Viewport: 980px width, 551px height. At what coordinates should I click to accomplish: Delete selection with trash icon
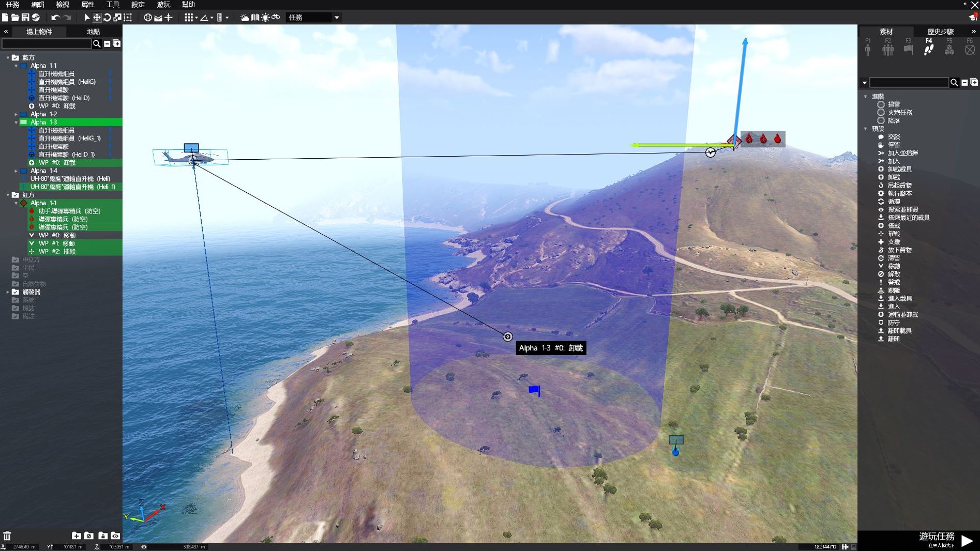click(x=7, y=535)
